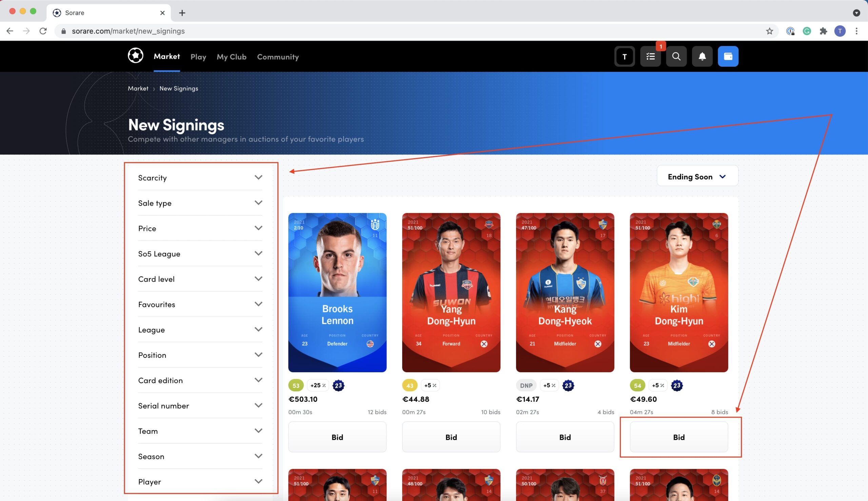Screen dimensions: 868x501
Task: Expand the Card level filter section
Action: 201,278
